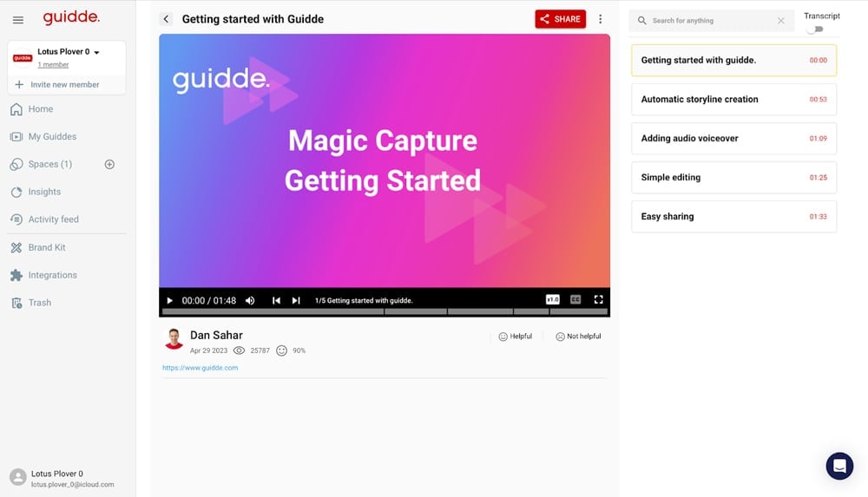Select chapter Easy sharing
This screenshot has width=868, height=497.
(x=733, y=216)
